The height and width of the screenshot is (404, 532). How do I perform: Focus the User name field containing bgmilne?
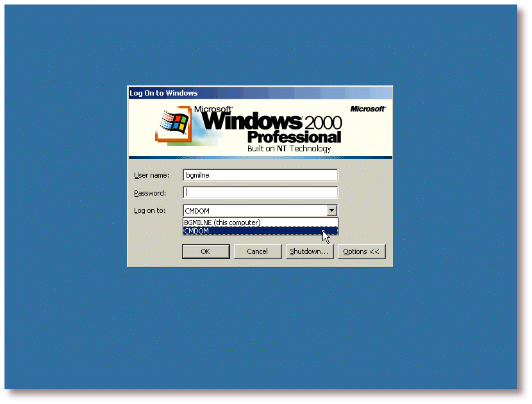tap(260, 175)
